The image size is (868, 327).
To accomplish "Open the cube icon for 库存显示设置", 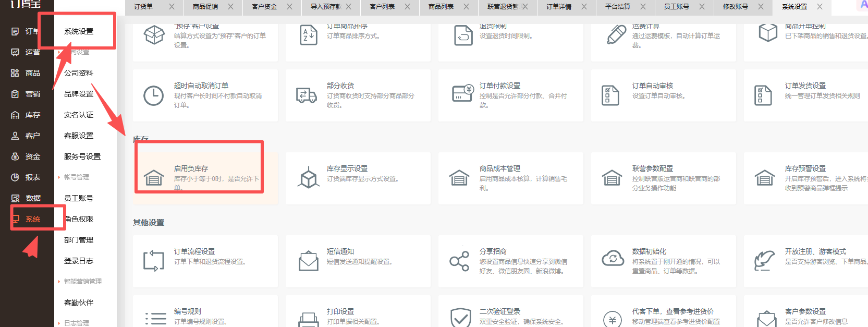I will 309,177.
